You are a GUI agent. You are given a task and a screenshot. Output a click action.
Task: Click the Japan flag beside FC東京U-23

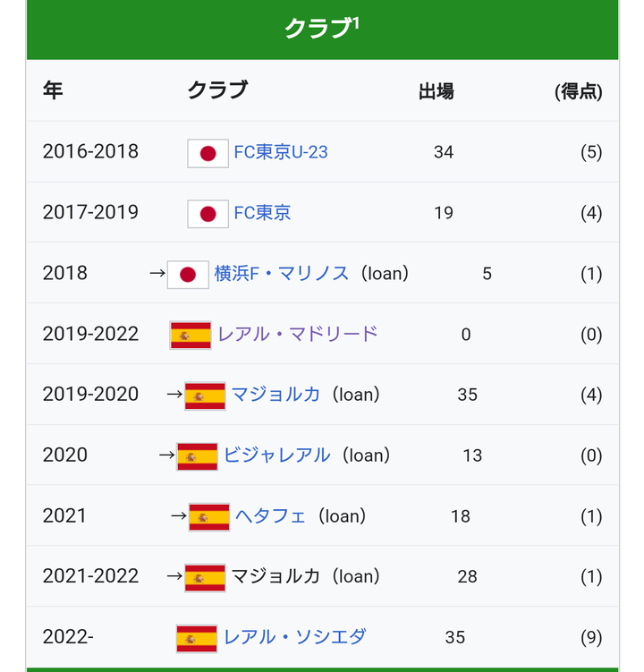(x=208, y=153)
